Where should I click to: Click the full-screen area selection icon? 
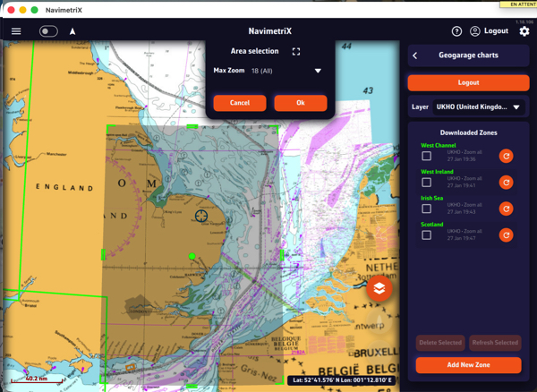pyautogui.click(x=296, y=51)
